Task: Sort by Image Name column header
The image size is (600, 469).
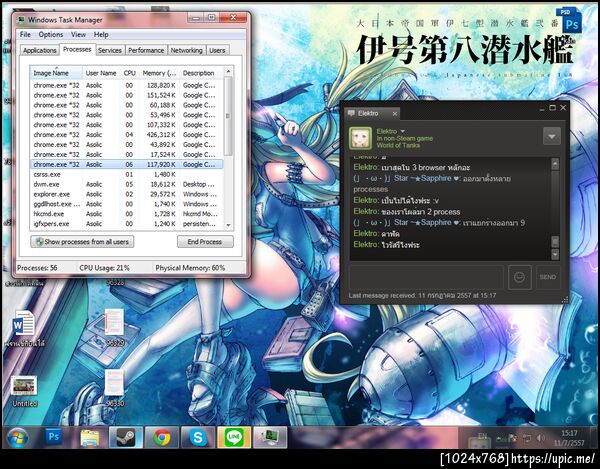Action: (x=56, y=73)
